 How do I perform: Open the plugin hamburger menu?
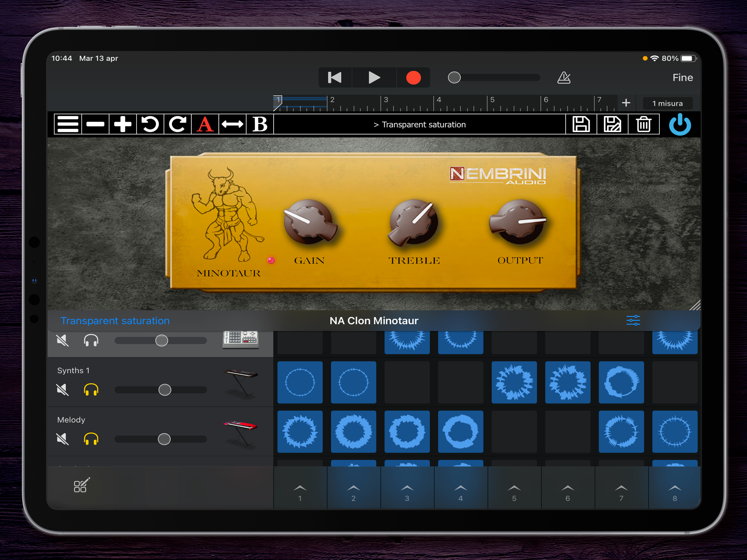tap(68, 124)
